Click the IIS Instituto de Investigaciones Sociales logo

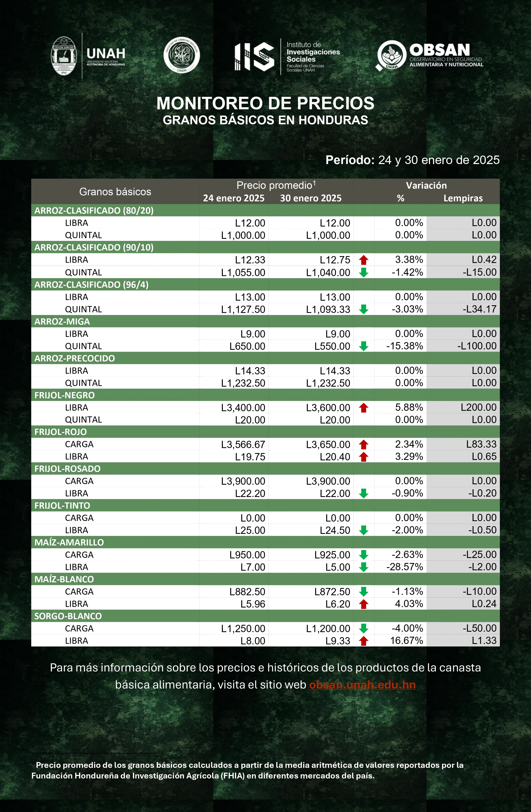(x=254, y=57)
